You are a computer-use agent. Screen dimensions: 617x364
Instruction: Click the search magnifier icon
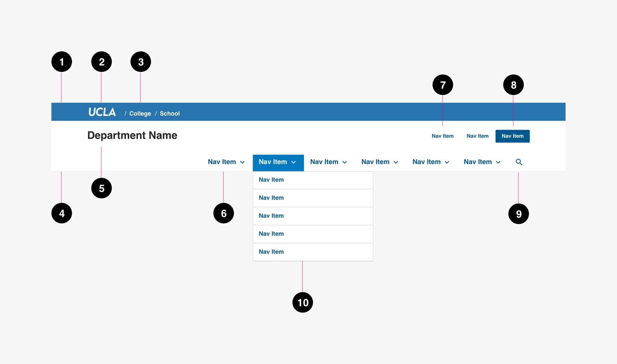coord(519,162)
